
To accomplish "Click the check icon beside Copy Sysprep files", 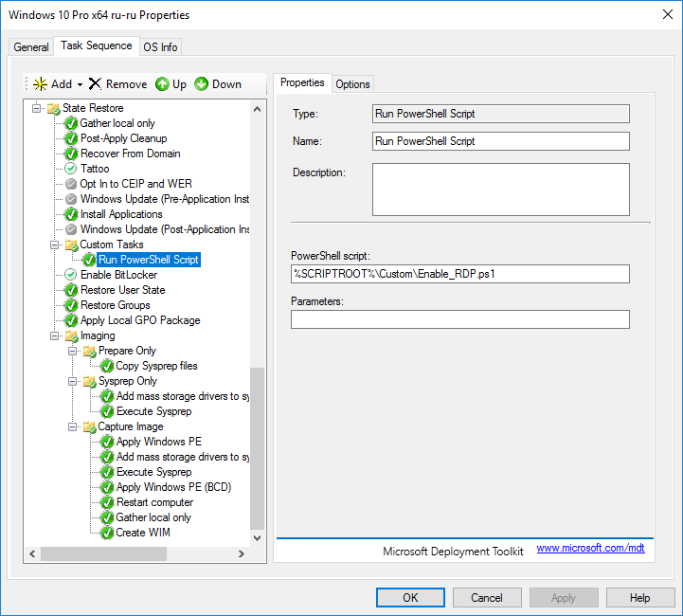I will [107, 367].
